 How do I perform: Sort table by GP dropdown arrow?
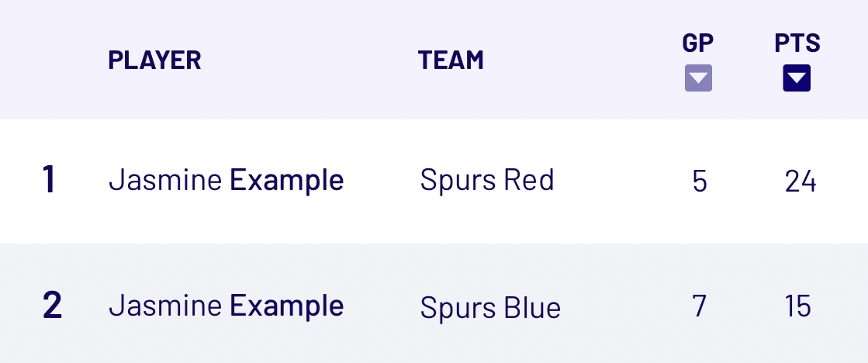pos(698,78)
